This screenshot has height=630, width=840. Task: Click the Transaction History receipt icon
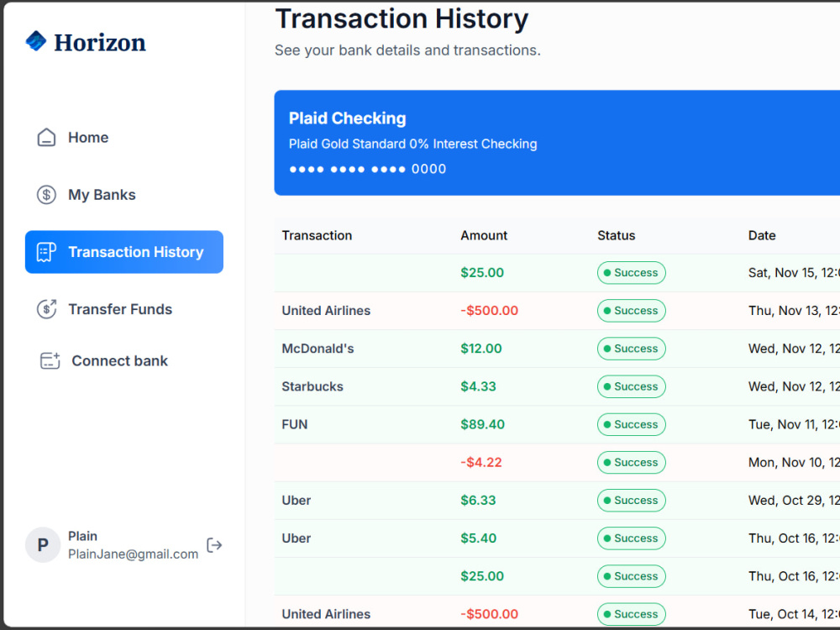tap(46, 252)
